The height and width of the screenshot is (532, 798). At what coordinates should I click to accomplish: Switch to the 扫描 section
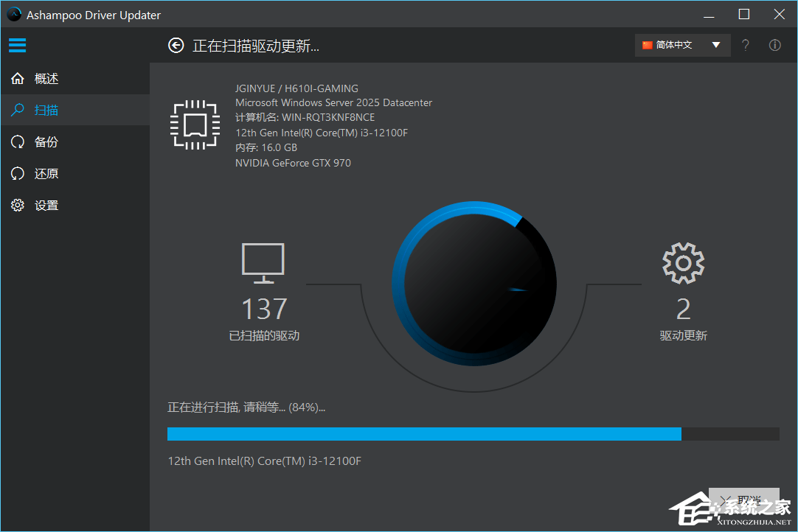coord(46,109)
